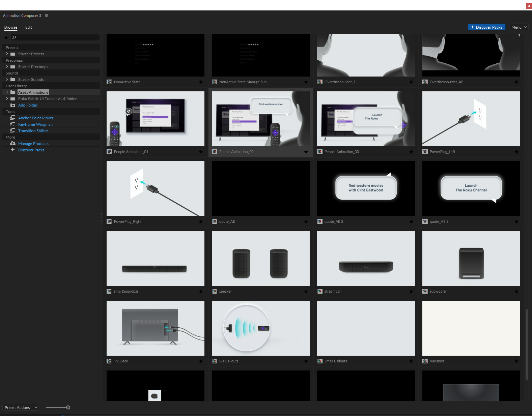Click the Add Folder link

tap(28, 105)
